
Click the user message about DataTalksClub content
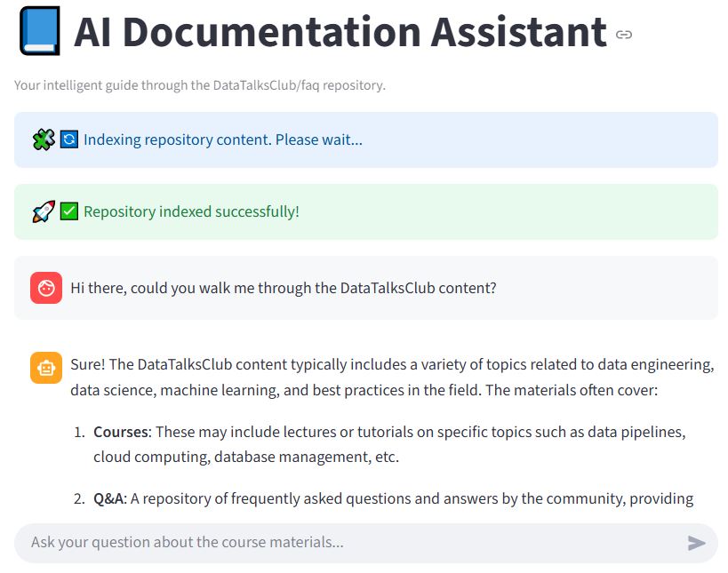(283, 288)
